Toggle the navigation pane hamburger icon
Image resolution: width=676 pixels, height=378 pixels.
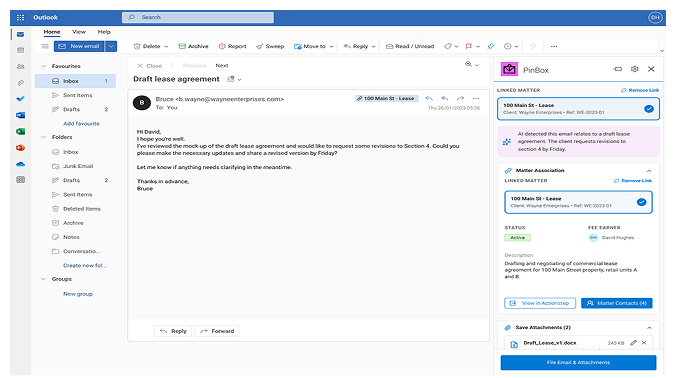click(45, 46)
